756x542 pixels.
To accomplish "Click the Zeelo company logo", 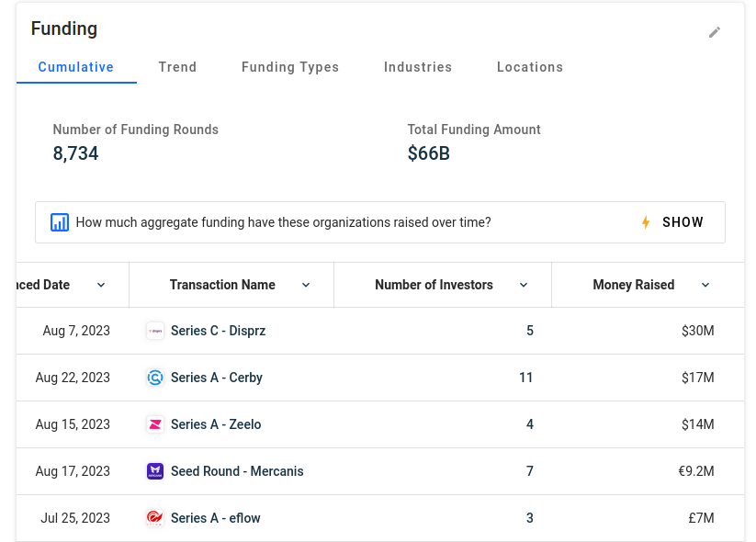I will pos(155,424).
